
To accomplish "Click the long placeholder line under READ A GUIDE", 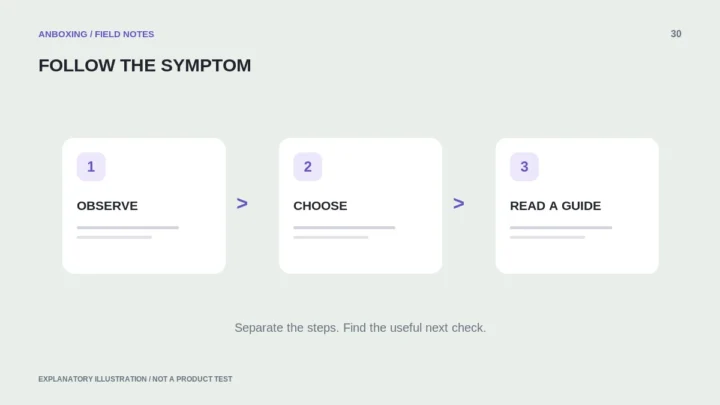I will pyautogui.click(x=561, y=227).
